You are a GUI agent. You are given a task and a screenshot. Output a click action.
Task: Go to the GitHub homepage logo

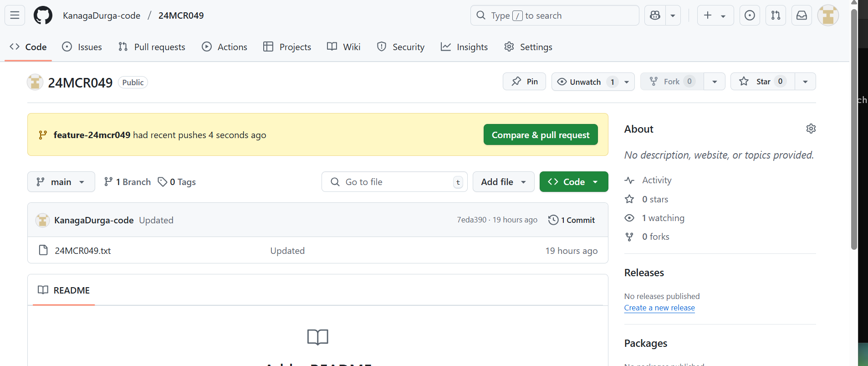[x=43, y=15]
